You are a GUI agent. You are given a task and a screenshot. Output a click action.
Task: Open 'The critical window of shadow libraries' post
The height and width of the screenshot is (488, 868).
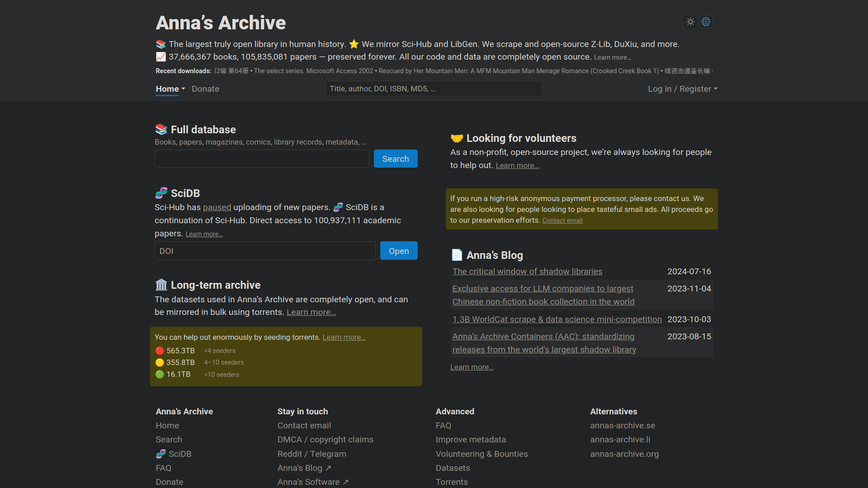(527, 271)
